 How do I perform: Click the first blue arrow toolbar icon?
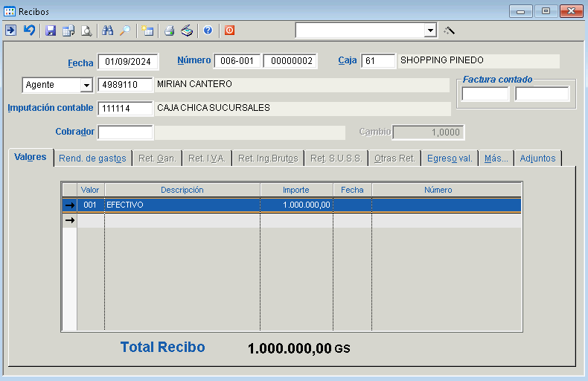point(10,31)
